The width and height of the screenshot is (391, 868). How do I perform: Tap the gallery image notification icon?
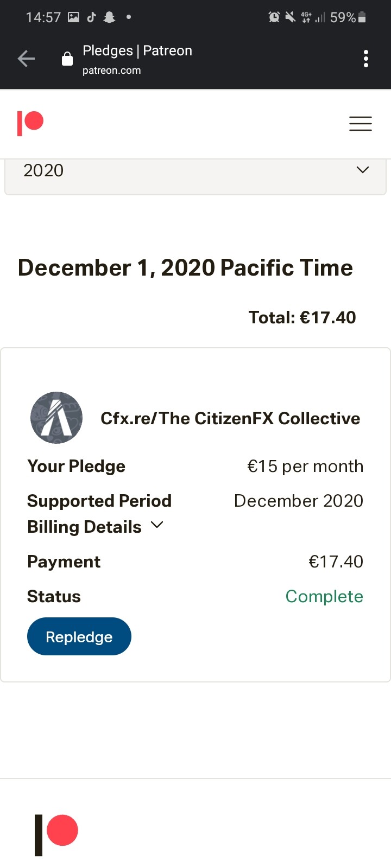[x=73, y=17]
